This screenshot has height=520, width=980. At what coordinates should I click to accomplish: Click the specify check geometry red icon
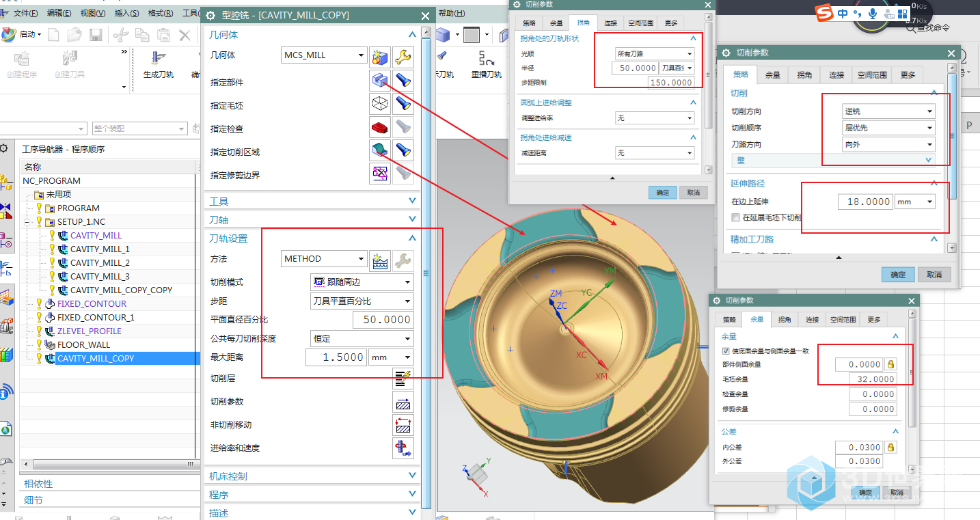pyautogui.click(x=381, y=128)
